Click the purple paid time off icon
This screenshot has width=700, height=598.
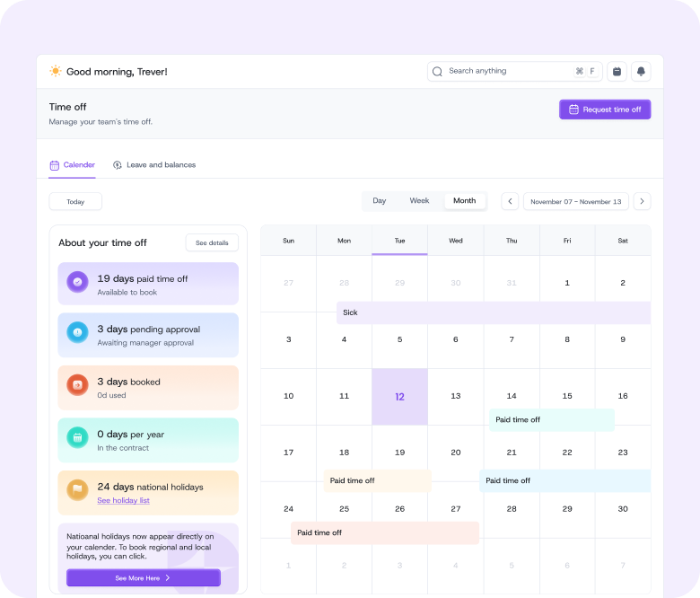[x=77, y=282]
